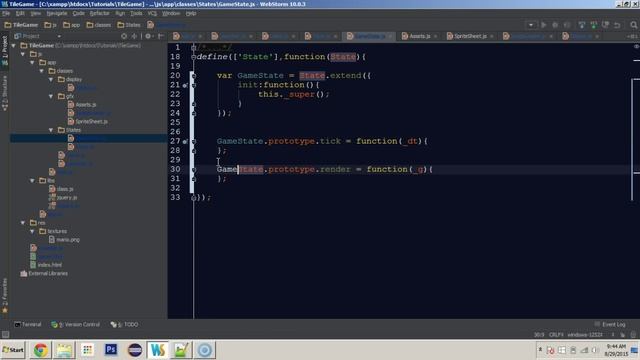Collapse the States folder
The image size is (640, 360).
coord(51,130)
